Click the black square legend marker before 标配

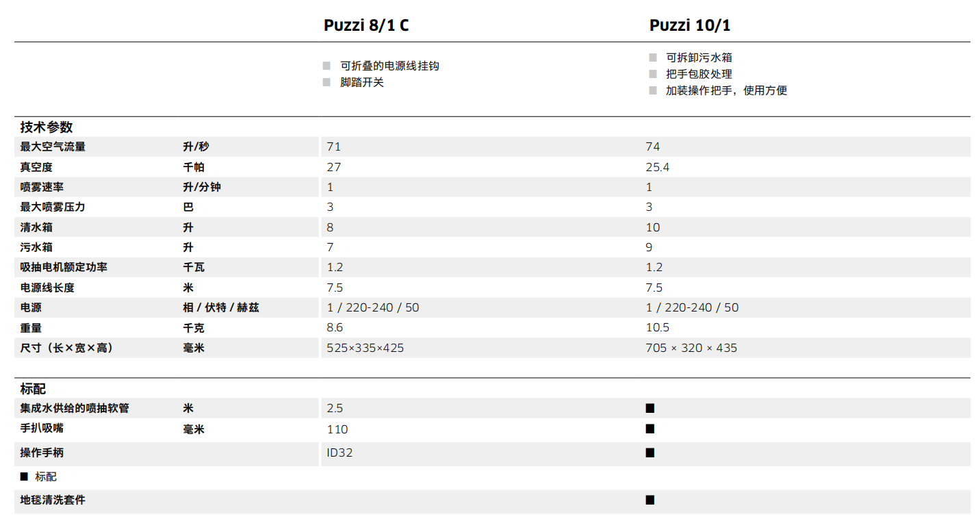click(x=24, y=476)
